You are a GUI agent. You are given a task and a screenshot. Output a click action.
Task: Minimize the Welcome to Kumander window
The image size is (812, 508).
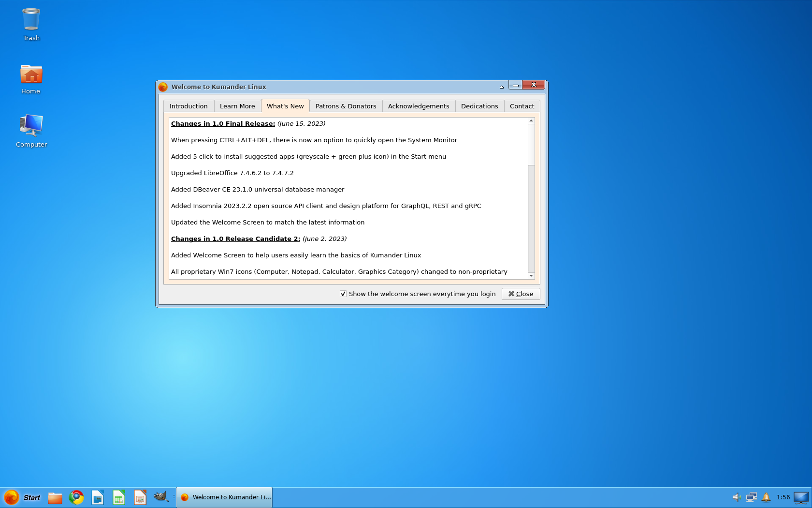515,86
